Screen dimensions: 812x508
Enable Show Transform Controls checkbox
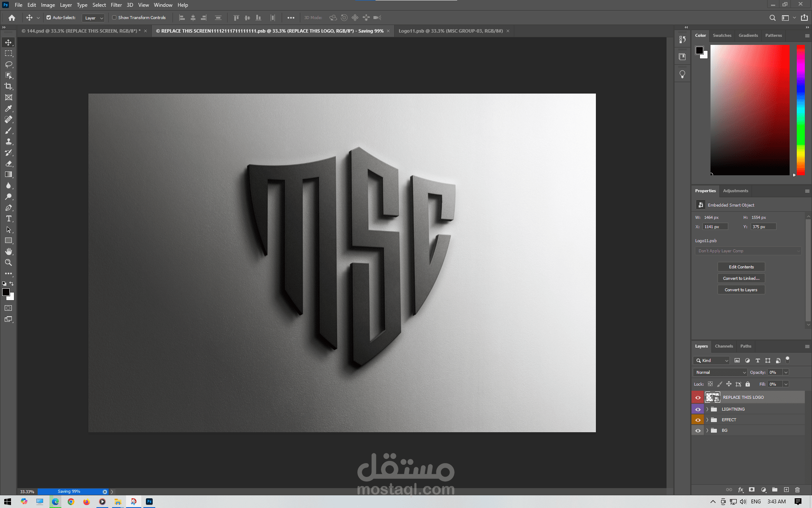coord(114,17)
